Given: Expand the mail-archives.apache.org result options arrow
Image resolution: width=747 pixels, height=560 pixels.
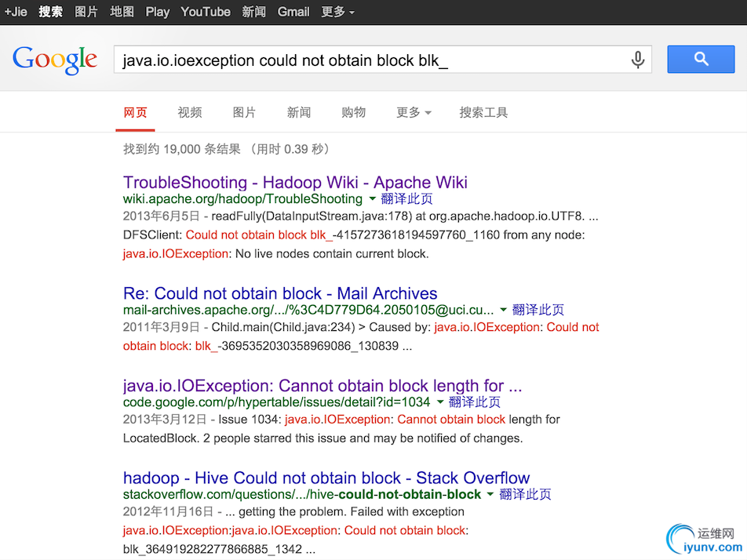Looking at the screenshot, I should [503, 310].
